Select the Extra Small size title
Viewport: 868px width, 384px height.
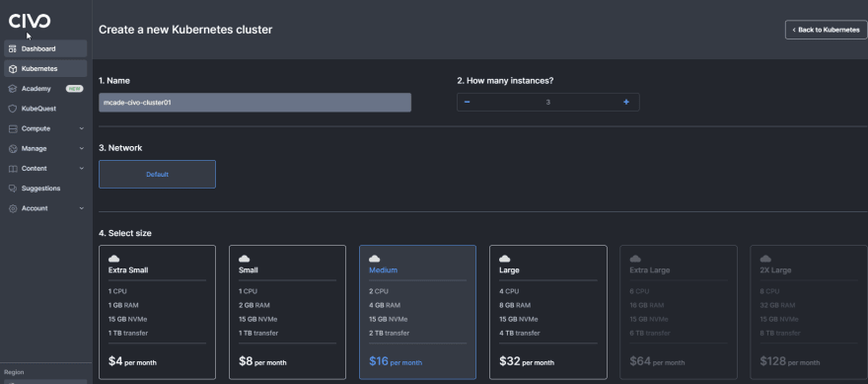[x=128, y=270]
